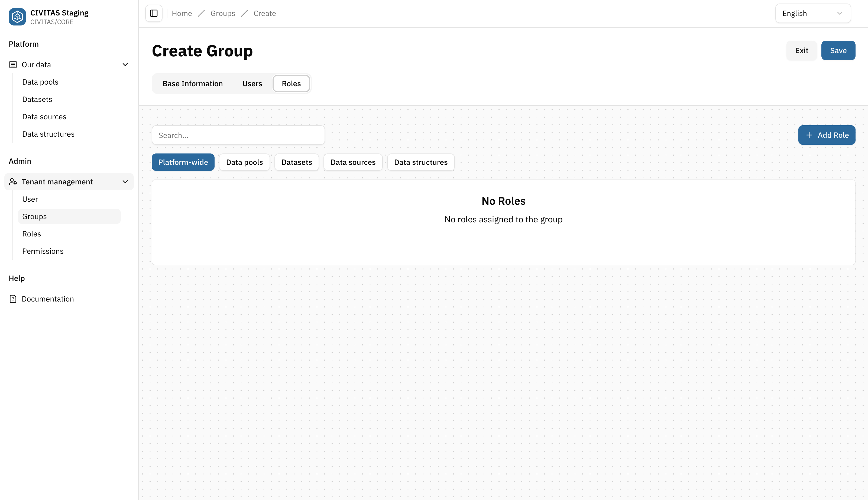This screenshot has height=500, width=868.
Task: Switch to the Base Information tab
Action: pos(192,84)
